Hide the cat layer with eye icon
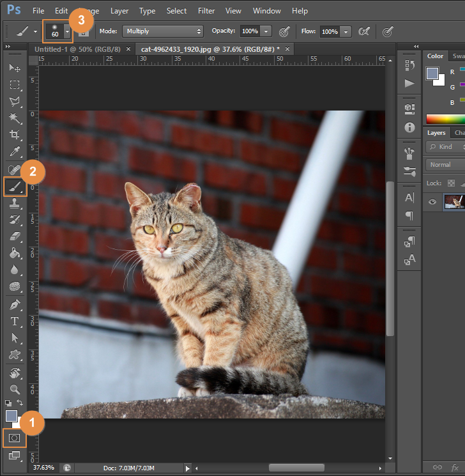 432,201
